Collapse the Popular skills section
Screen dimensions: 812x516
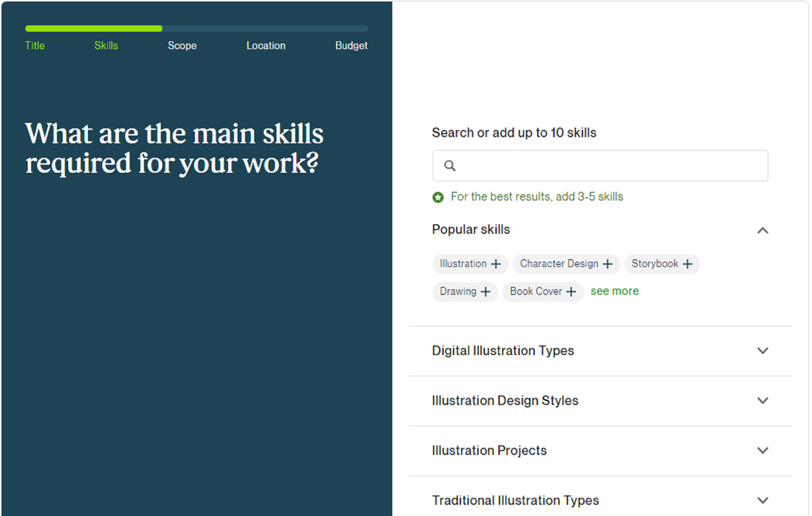[762, 231]
